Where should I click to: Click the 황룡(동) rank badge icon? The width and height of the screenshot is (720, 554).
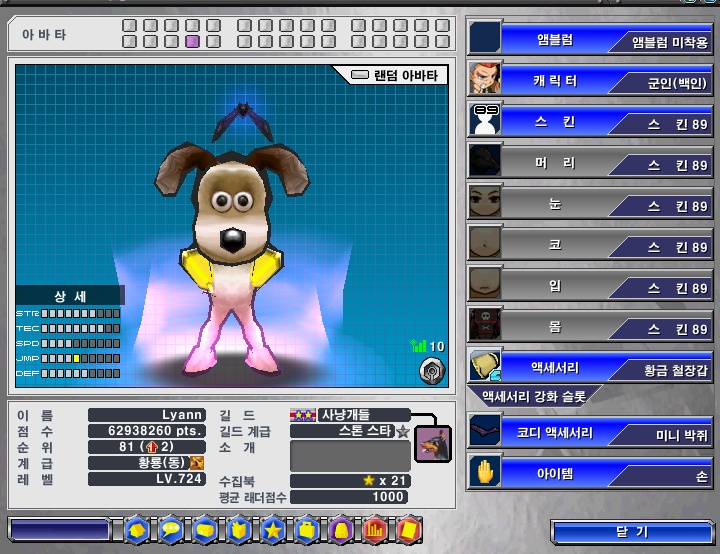[197, 462]
